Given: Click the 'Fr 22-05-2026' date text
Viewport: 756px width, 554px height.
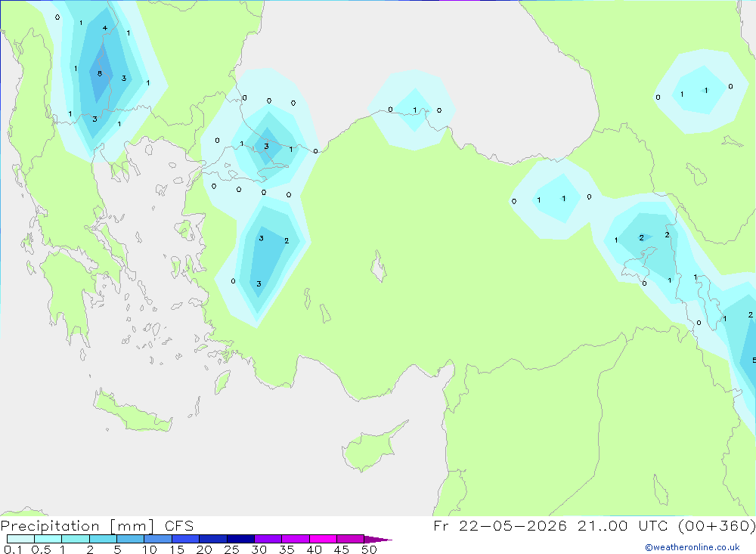Looking at the screenshot, I should (x=500, y=526).
